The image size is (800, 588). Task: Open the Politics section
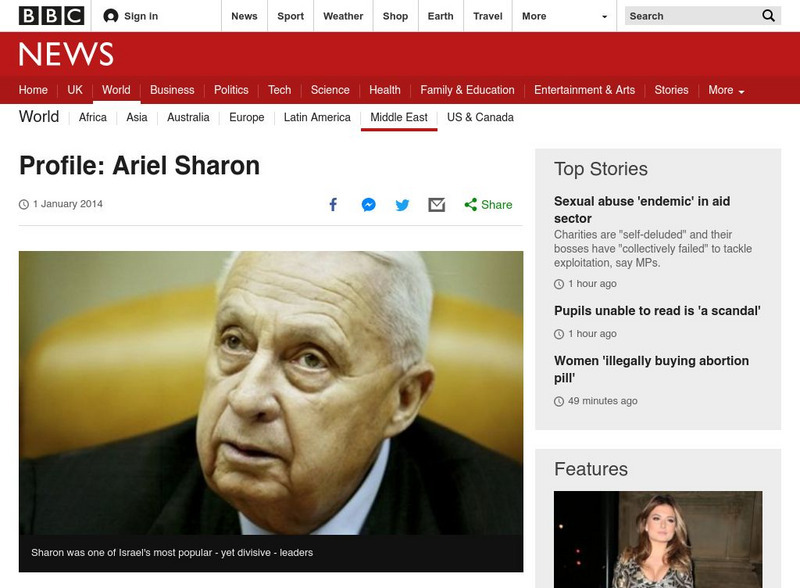[x=231, y=90]
